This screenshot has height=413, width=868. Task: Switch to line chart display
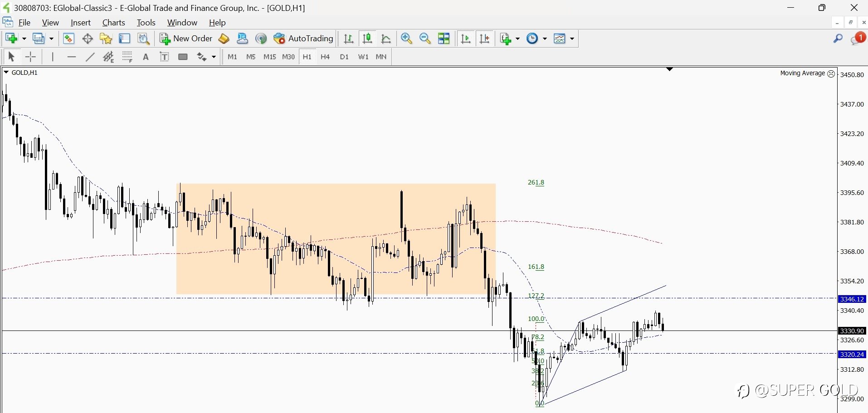pyautogui.click(x=386, y=39)
